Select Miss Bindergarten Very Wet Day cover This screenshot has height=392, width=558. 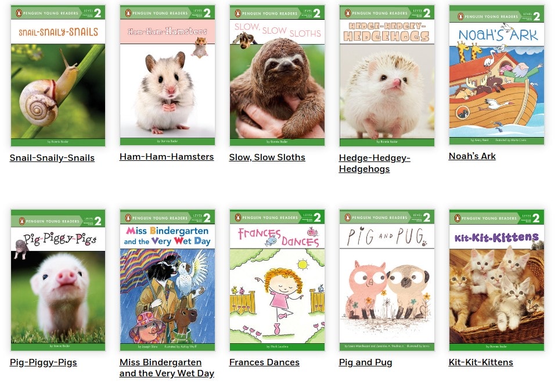coord(168,280)
